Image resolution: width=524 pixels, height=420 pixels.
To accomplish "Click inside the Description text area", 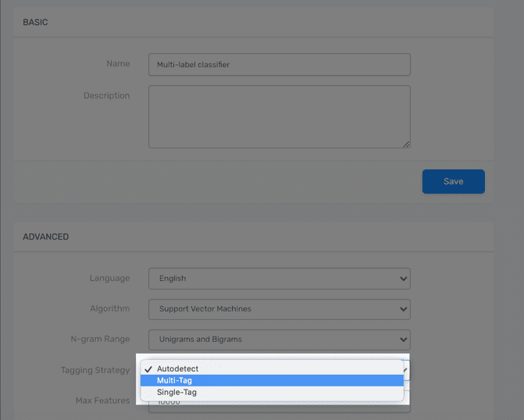I will click(x=279, y=116).
